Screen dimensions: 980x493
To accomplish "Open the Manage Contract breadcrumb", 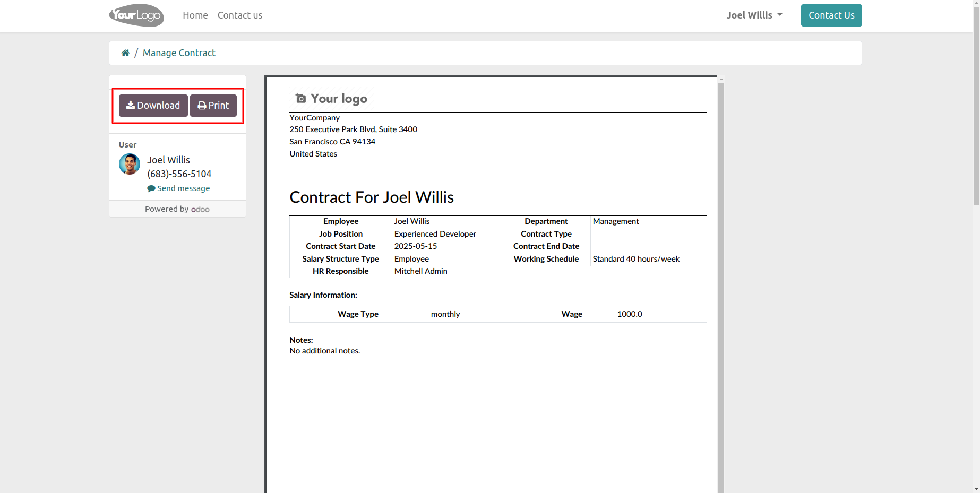I will pos(179,53).
